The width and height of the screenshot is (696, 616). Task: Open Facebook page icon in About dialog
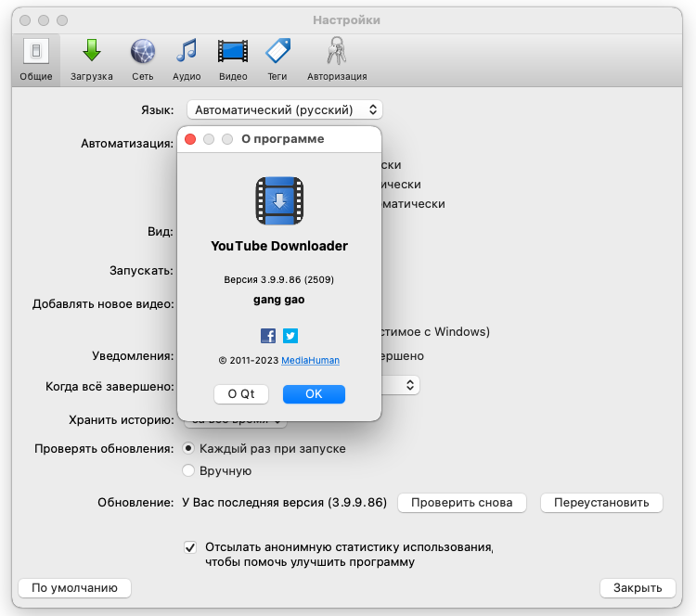click(x=268, y=336)
